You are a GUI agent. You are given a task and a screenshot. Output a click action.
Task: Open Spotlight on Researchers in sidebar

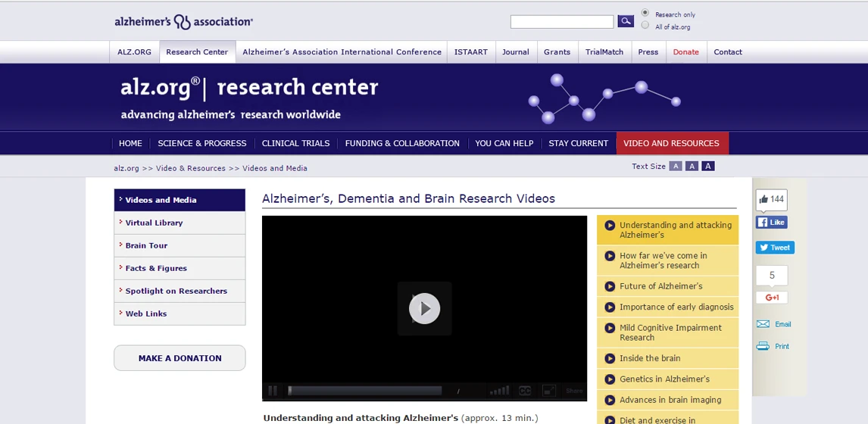tap(180, 291)
